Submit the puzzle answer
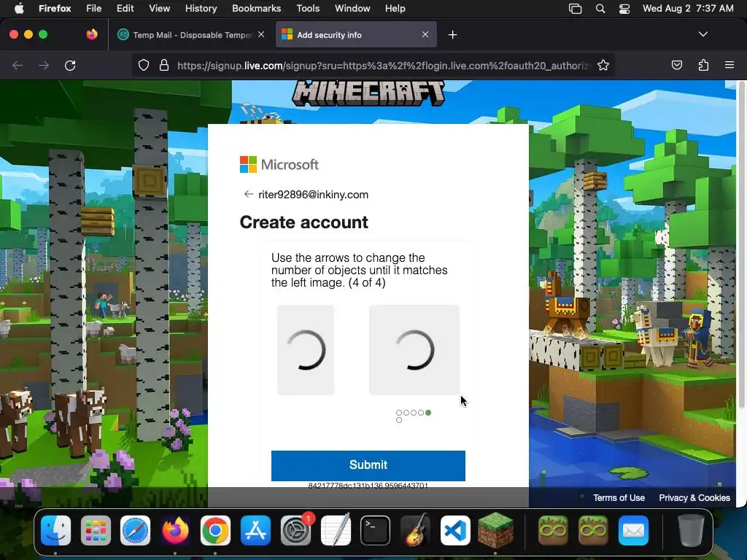747x560 pixels. coord(368,465)
